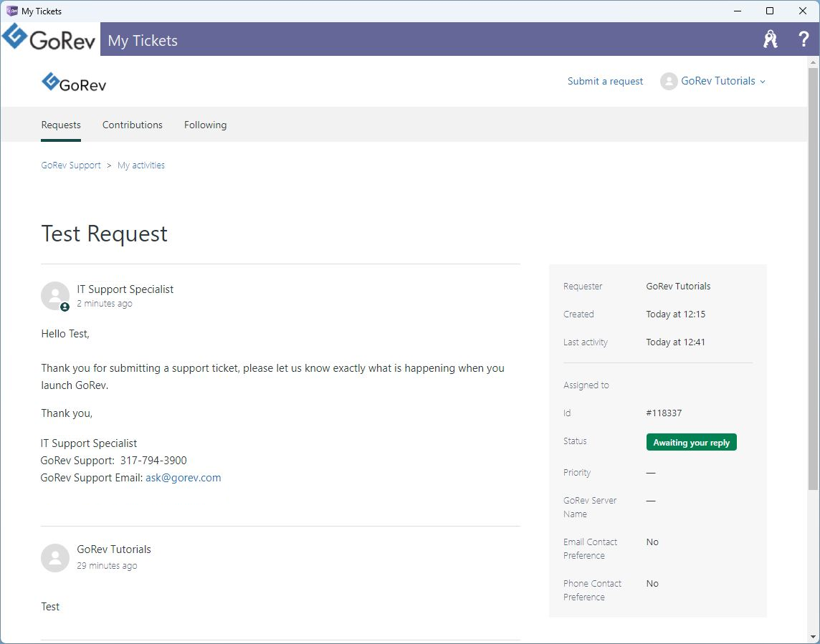
Task: Click the Submit a request link
Action: (x=605, y=81)
